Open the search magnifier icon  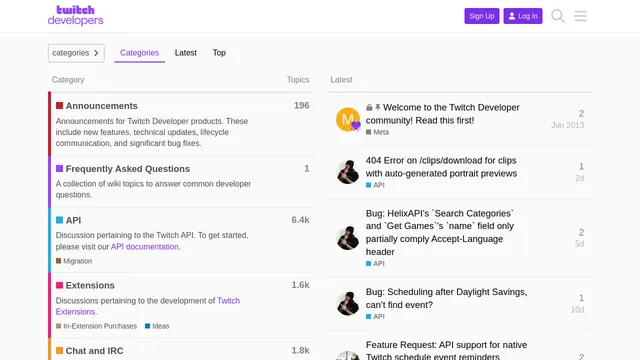(558, 16)
